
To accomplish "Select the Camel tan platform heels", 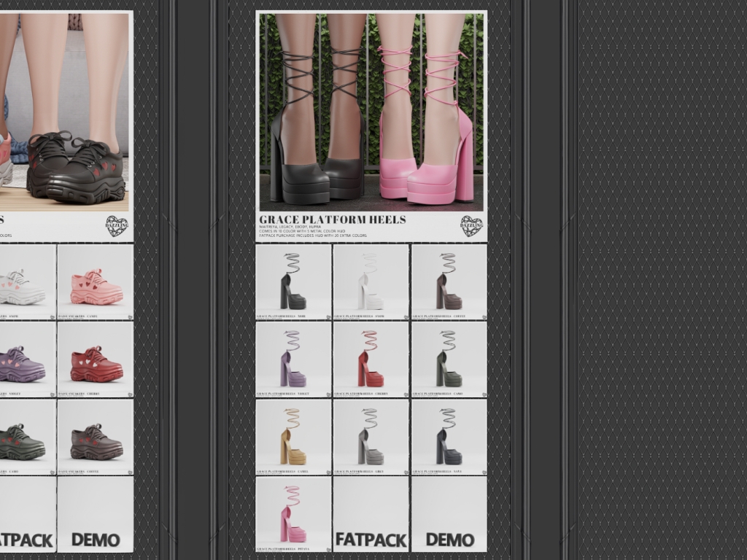I will [293, 437].
